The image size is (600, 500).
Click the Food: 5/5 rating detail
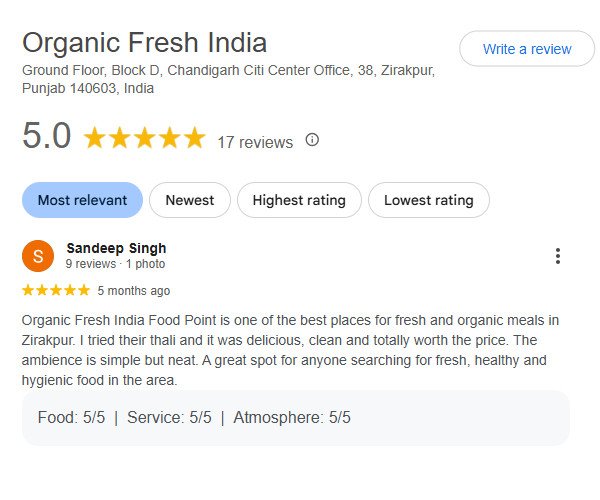[x=71, y=418]
